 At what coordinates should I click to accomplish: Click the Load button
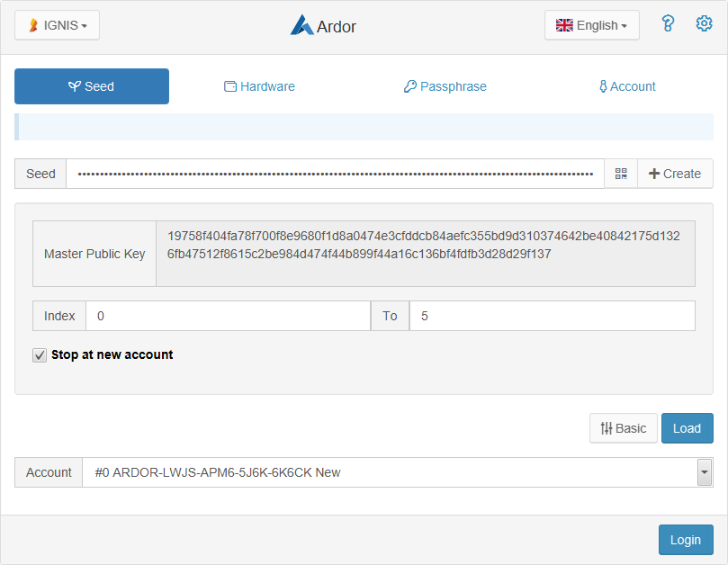click(687, 428)
